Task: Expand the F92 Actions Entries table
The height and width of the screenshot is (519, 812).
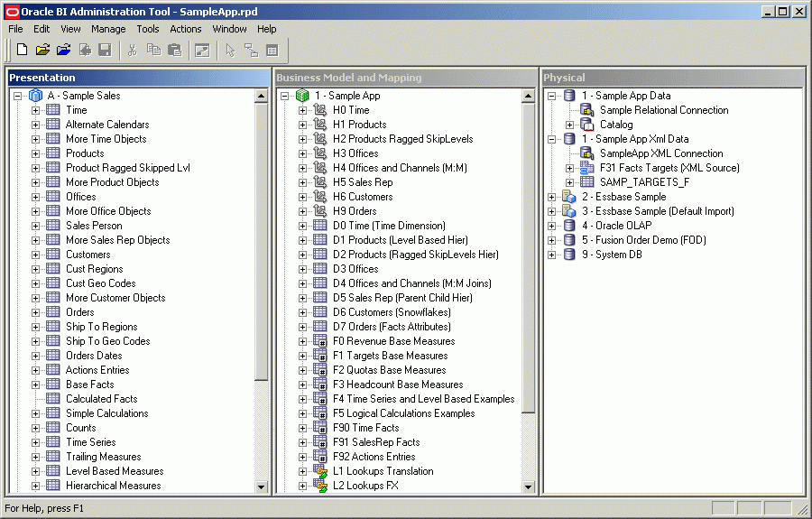Action: 303,457
